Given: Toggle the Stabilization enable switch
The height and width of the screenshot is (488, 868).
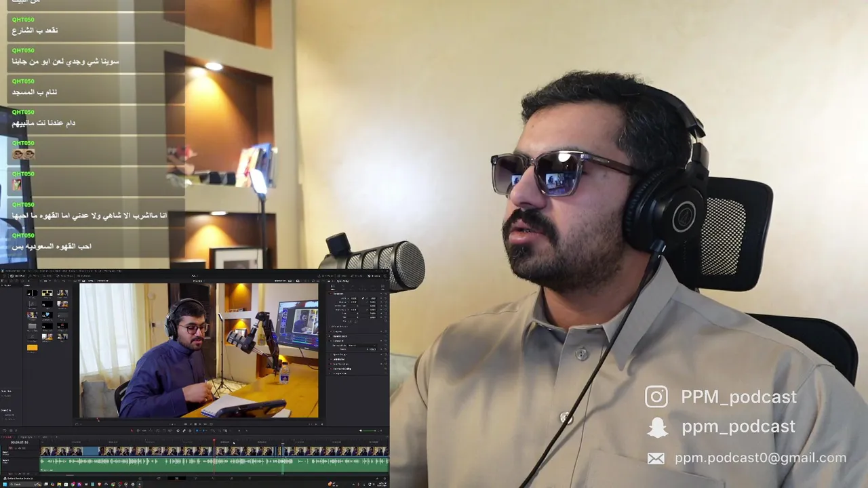Looking at the screenshot, I should coord(330,359).
